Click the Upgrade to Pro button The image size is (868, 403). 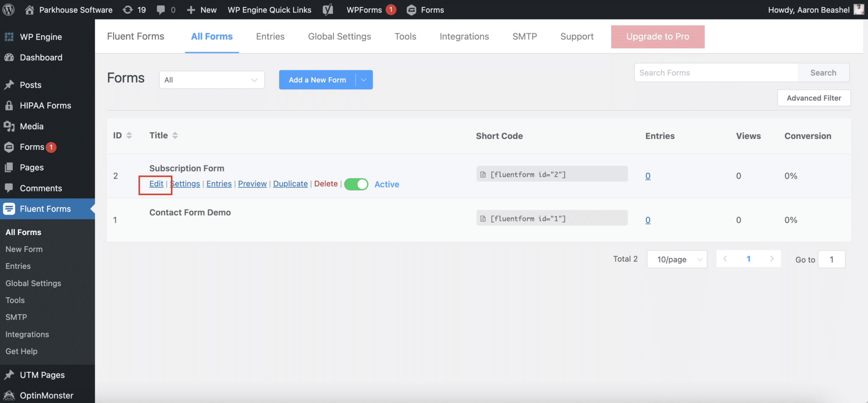coord(657,36)
